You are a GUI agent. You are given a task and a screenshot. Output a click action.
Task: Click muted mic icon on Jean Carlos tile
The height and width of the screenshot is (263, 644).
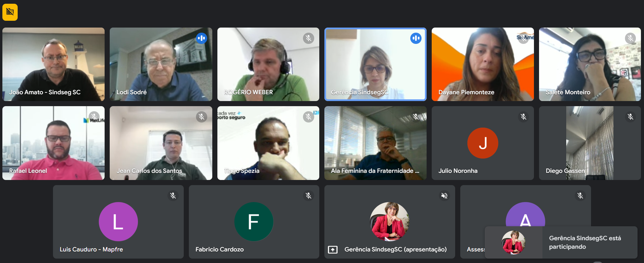pyautogui.click(x=201, y=117)
